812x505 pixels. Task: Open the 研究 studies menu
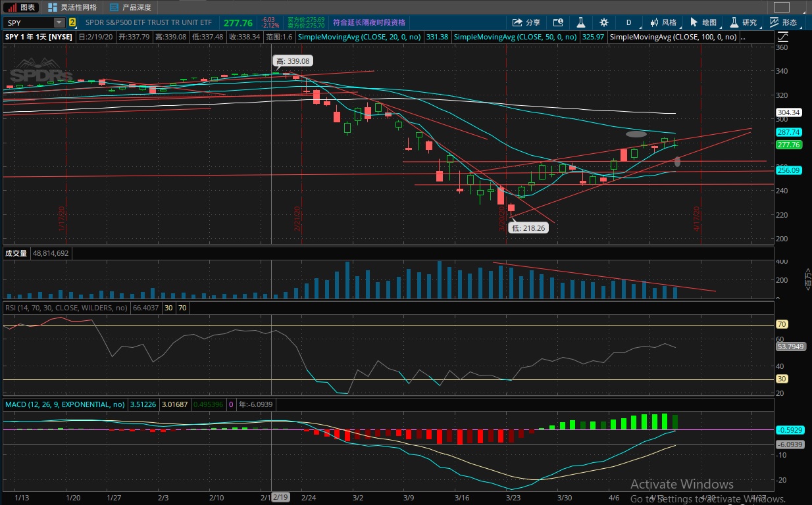tap(743, 22)
